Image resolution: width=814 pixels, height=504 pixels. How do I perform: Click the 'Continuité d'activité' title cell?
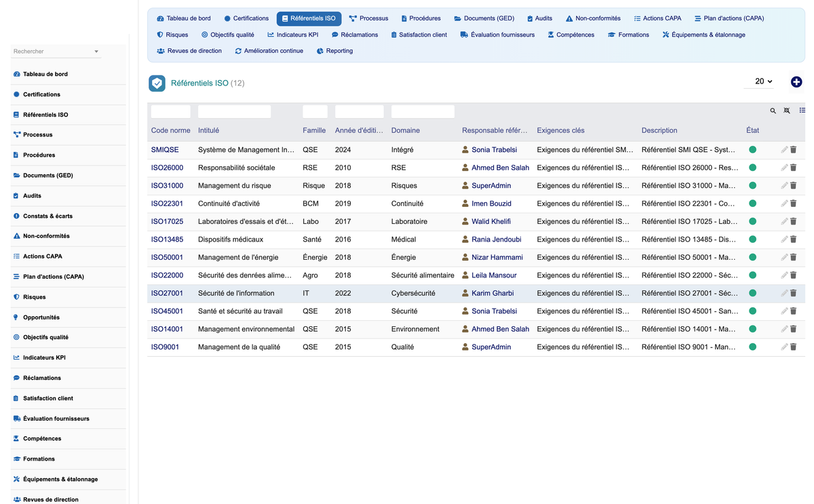click(x=229, y=203)
